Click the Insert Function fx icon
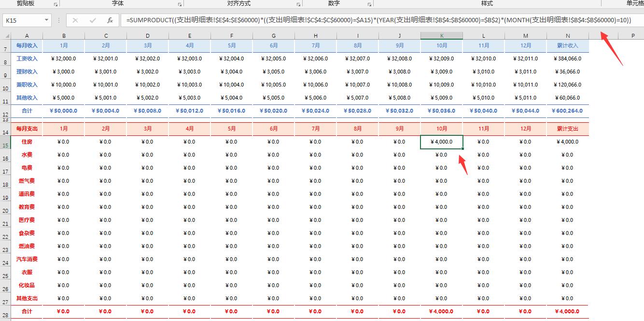Viewport: 644px width, 321px height. coord(110,21)
